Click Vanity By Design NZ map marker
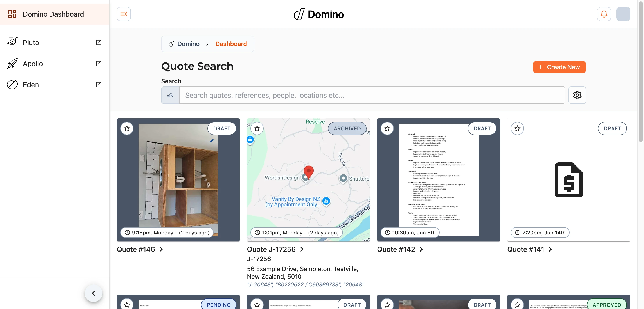This screenshot has height=309, width=644. (326, 201)
